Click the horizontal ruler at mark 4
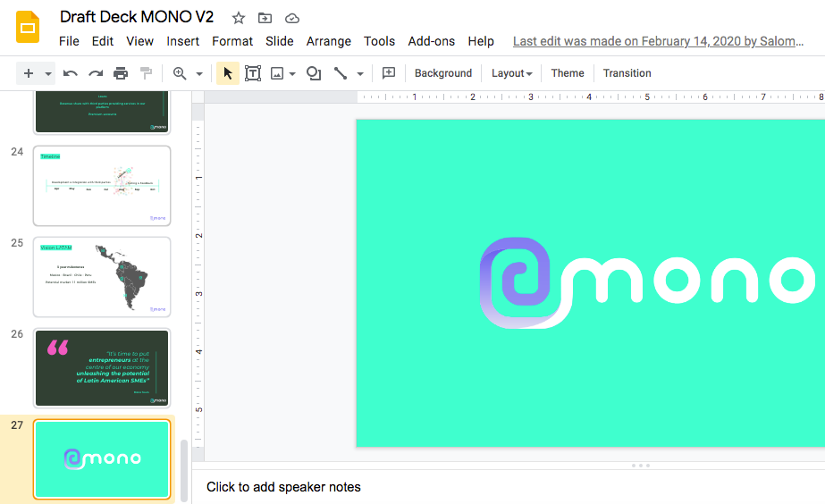The width and height of the screenshot is (825, 504). tap(589, 97)
